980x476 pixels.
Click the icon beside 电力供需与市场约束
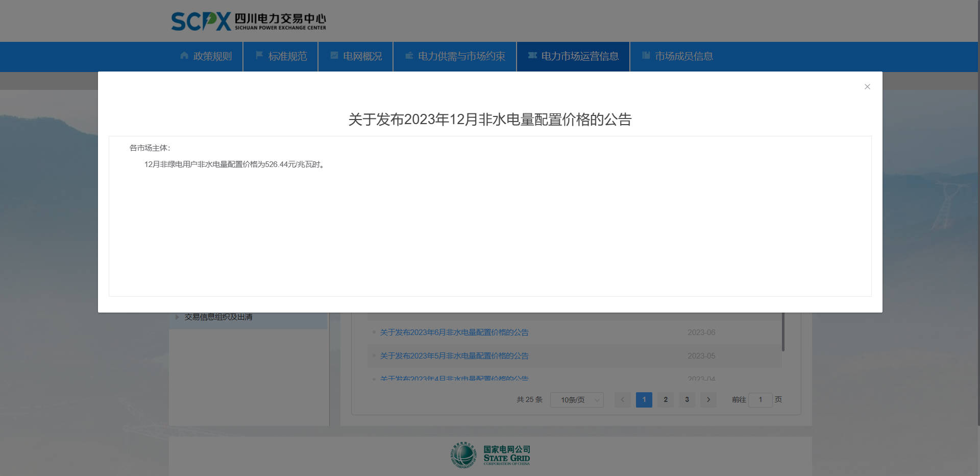pos(409,55)
